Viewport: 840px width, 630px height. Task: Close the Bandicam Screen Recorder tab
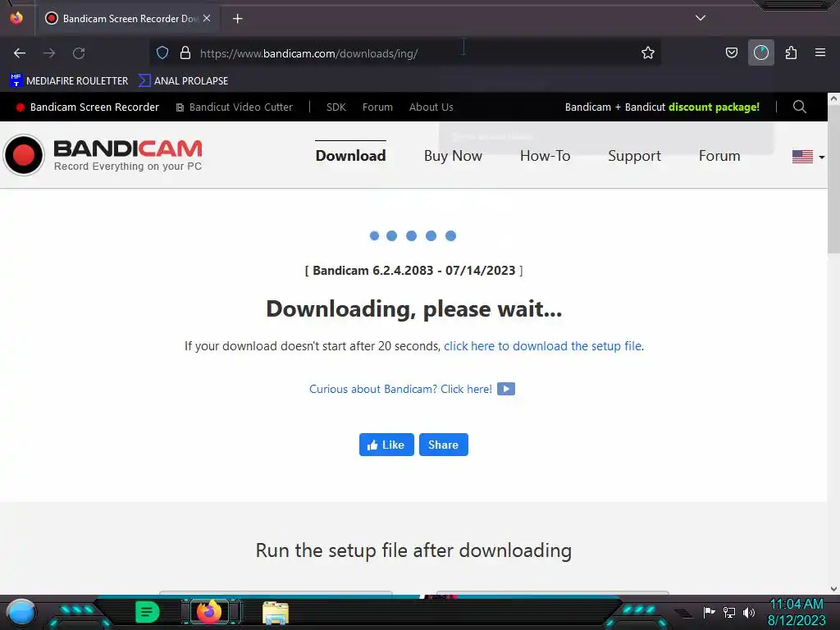tap(207, 18)
